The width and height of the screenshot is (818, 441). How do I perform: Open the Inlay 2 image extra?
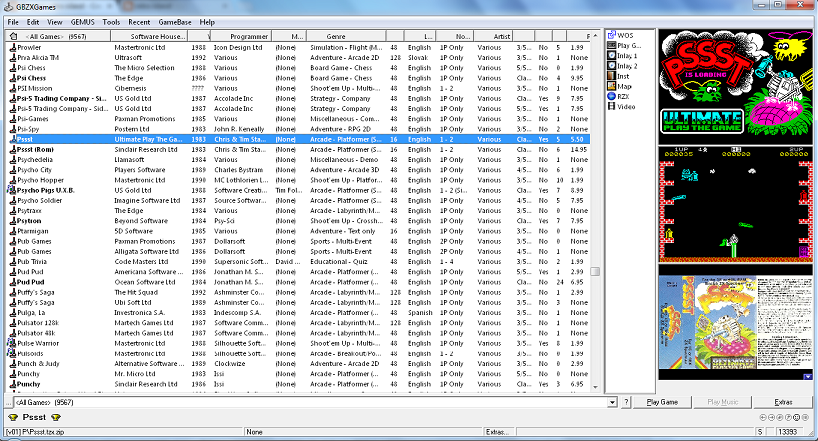coord(611,66)
